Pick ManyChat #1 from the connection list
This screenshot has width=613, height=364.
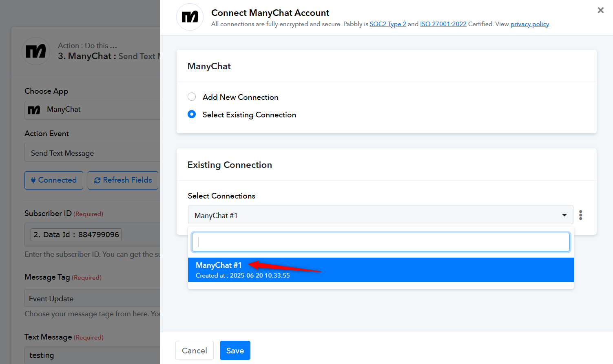(x=381, y=270)
